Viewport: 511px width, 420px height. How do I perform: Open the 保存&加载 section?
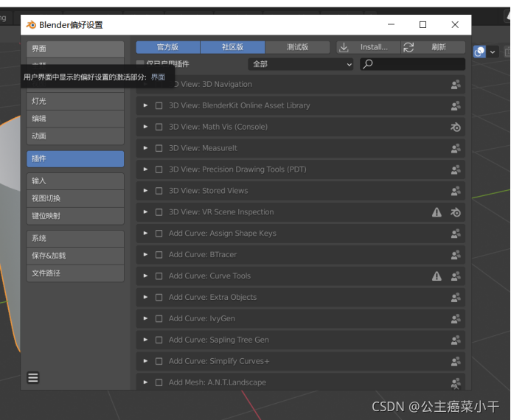point(75,256)
